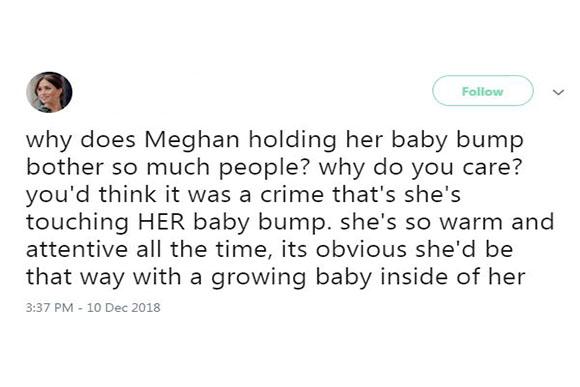The image size is (580, 387).
Task: Click the phrase "she's so warm and"
Action: point(447,222)
